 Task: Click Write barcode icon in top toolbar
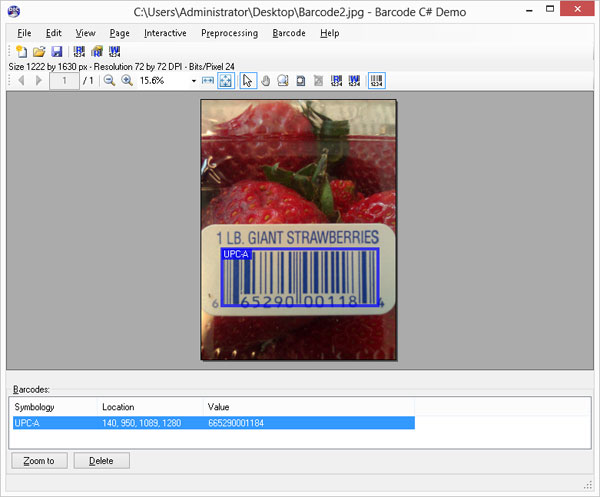click(114, 51)
